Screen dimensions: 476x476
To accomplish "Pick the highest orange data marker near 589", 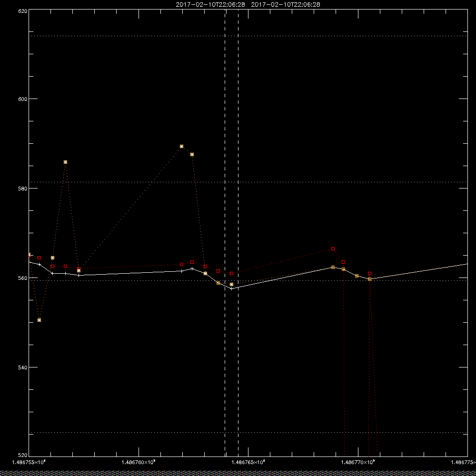I will (x=181, y=146).
